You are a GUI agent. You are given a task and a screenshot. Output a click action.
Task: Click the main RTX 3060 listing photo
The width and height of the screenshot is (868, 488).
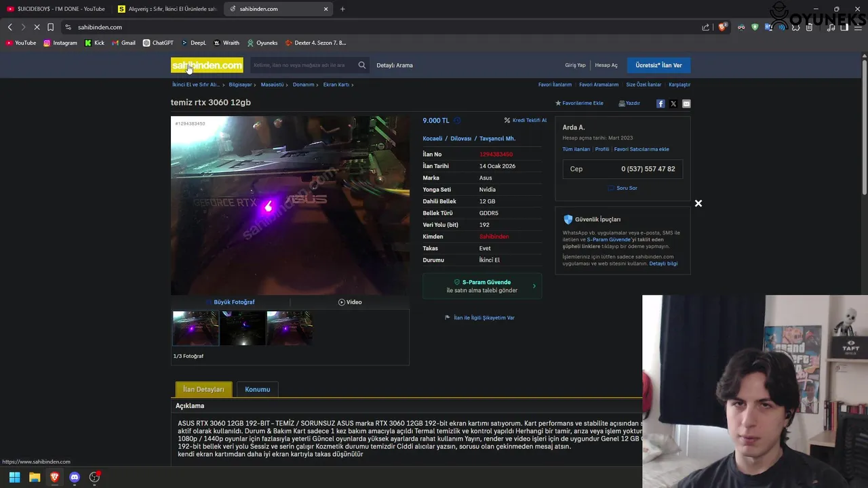pos(290,205)
